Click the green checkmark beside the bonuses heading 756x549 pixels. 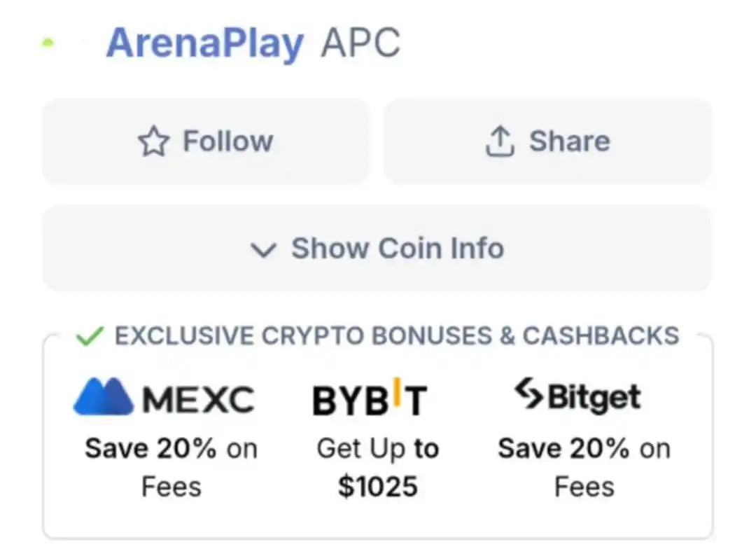click(90, 335)
